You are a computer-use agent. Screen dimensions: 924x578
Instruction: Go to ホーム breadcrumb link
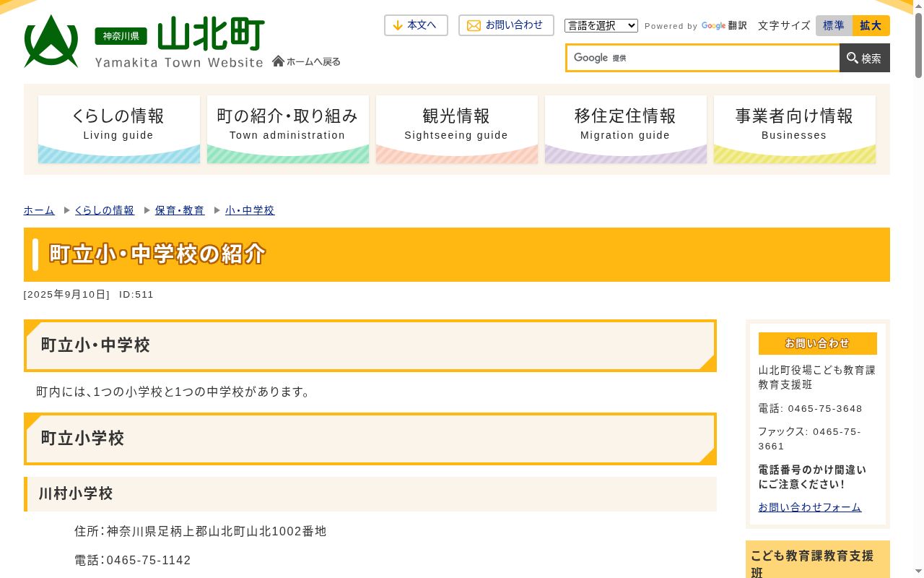pos(39,210)
